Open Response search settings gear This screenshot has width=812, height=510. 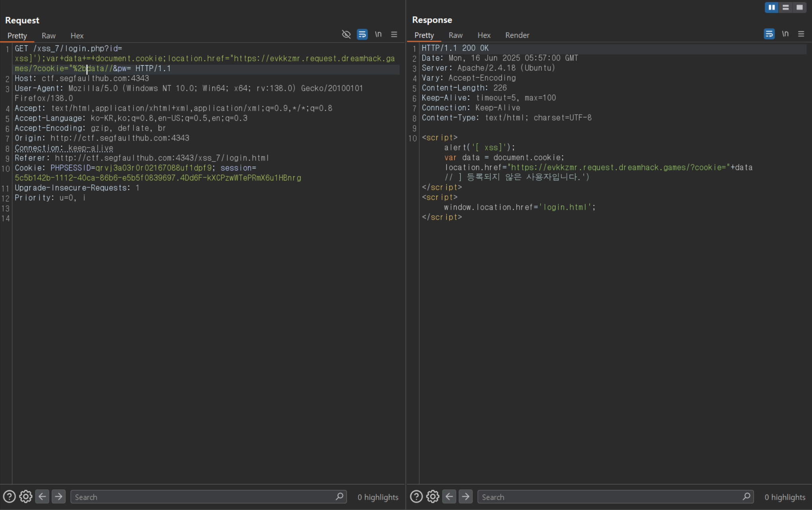pos(433,496)
